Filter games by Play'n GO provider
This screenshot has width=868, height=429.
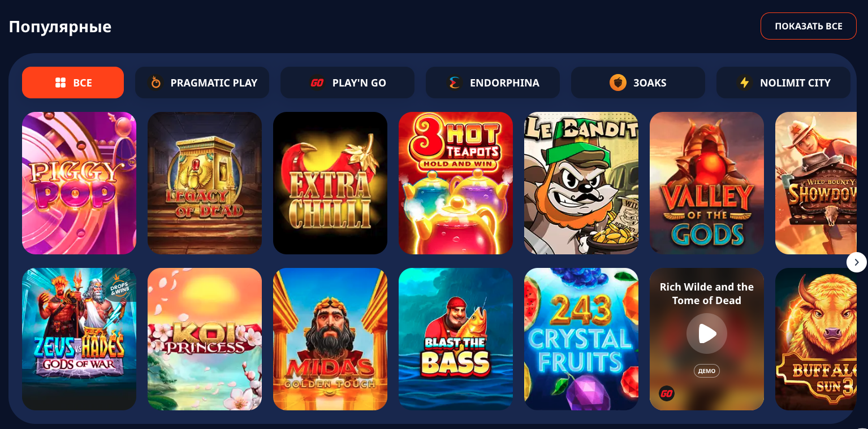[x=347, y=83]
